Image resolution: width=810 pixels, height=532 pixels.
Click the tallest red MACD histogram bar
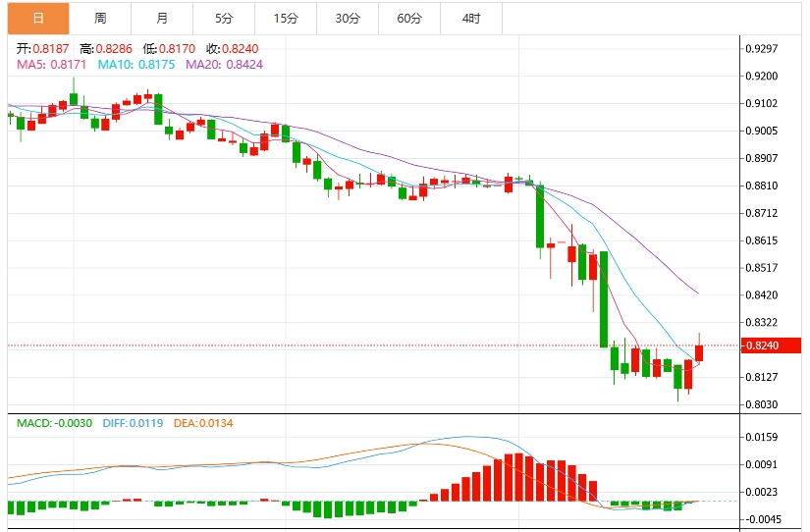[x=518, y=477]
